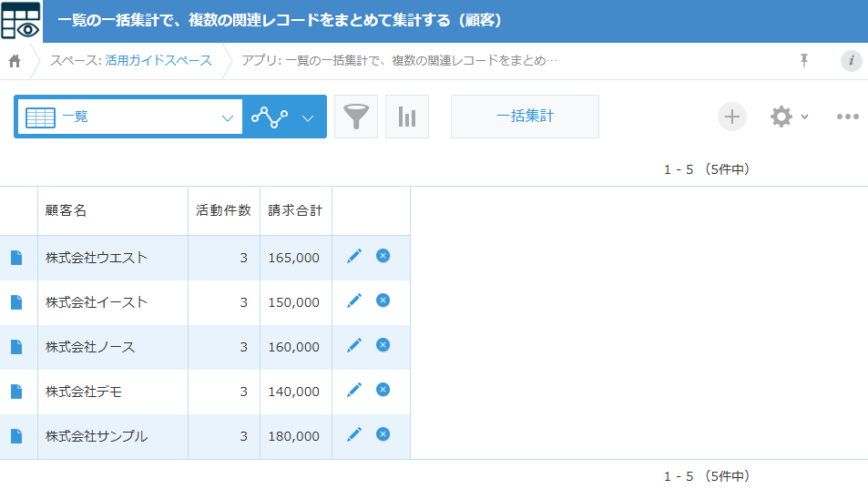This screenshot has width=868, height=489.
Task: Open app settings gear icon
Action: pyautogui.click(x=781, y=117)
